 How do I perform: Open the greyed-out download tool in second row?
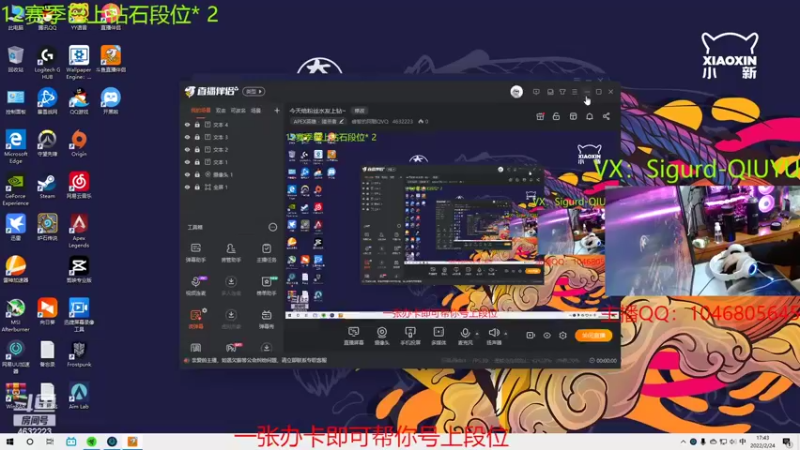point(231,286)
